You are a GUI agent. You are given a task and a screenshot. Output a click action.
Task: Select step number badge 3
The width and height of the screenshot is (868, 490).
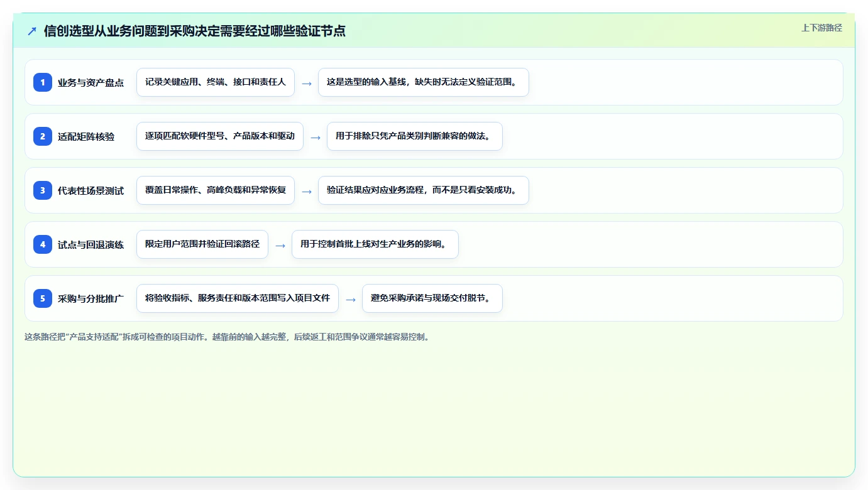pos(43,190)
